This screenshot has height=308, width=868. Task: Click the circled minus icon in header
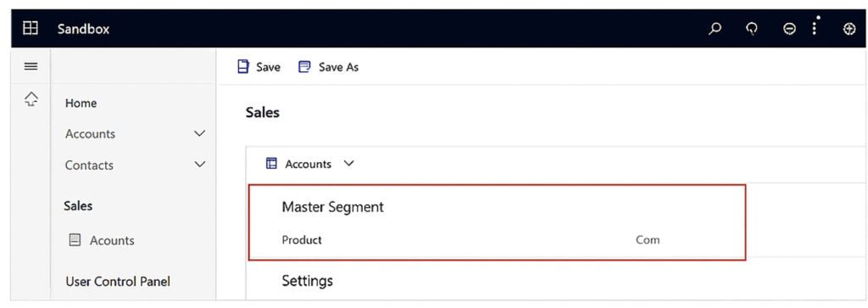[789, 30]
